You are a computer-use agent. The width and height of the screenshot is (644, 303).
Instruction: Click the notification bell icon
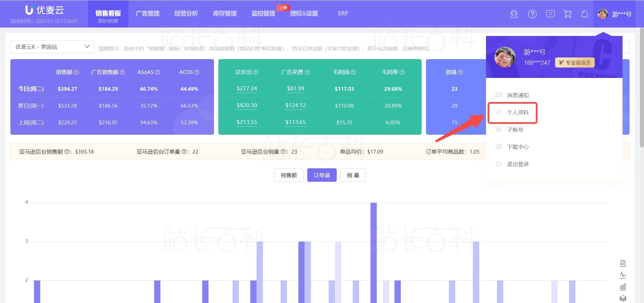pyautogui.click(x=584, y=14)
